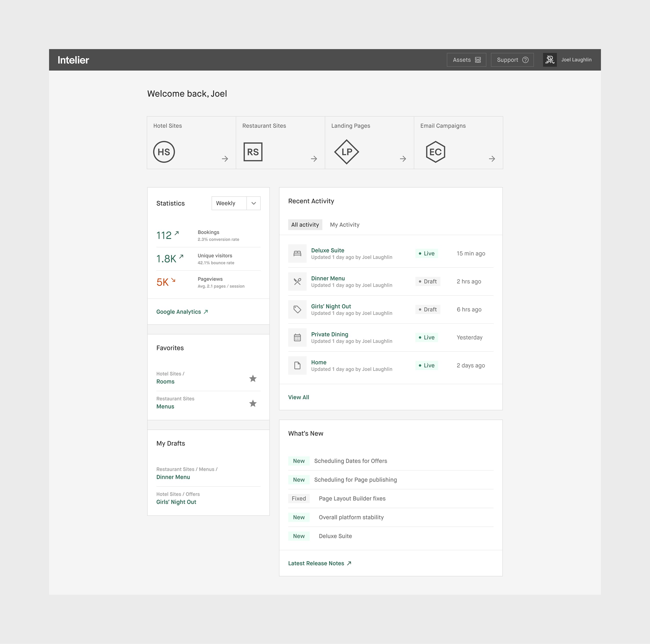Open Support via the help icon
Image resolution: width=650 pixels, height=644 pixels.
tap(525, 60)
